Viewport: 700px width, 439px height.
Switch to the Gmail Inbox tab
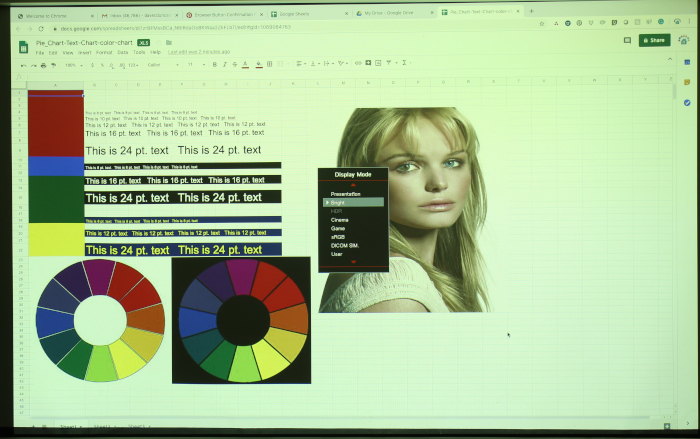[140, 15]
